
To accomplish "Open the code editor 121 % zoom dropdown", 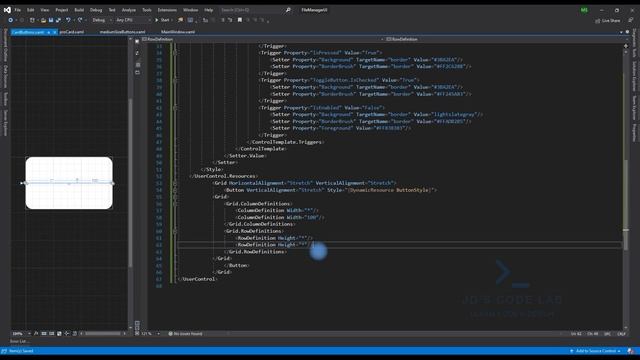I will 151,334.
